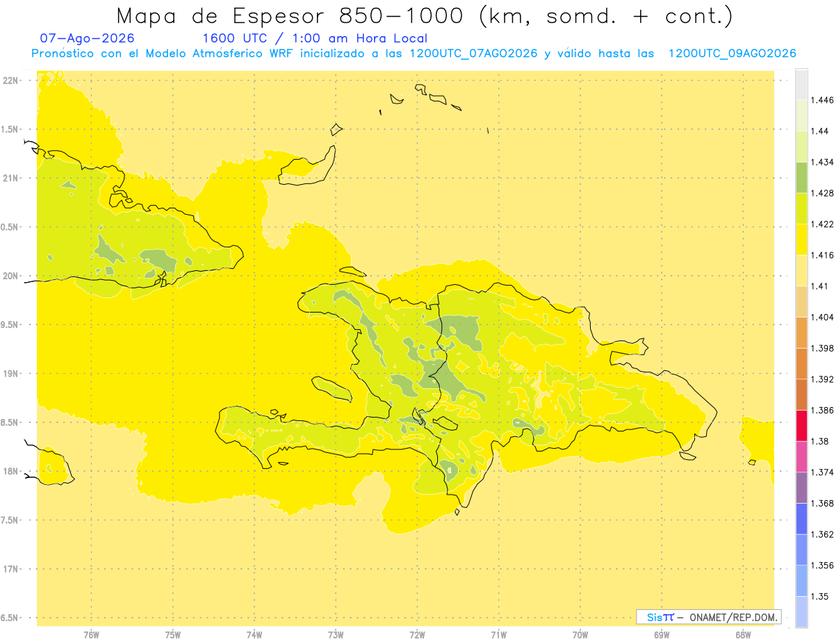Click the longitude label '76W'
Screen dimensions: 834x644
point(91,634)
